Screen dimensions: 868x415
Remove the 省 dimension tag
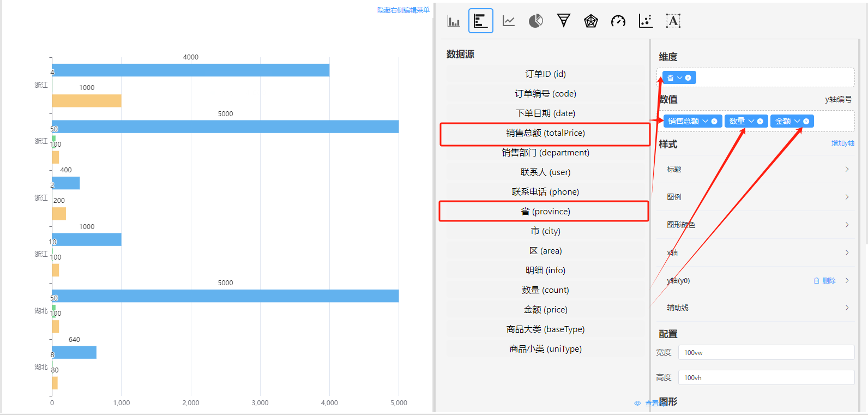click(688, 78)
